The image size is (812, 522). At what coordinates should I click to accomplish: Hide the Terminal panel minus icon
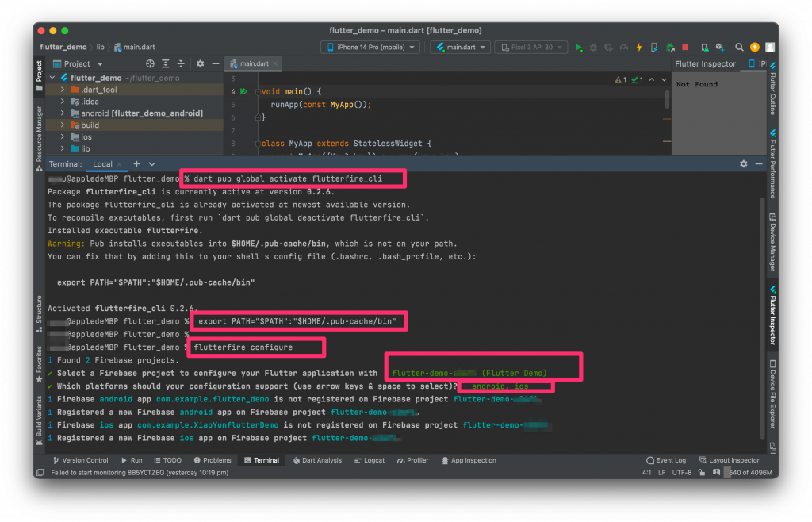pyautogui.click(x=759, y=163)
